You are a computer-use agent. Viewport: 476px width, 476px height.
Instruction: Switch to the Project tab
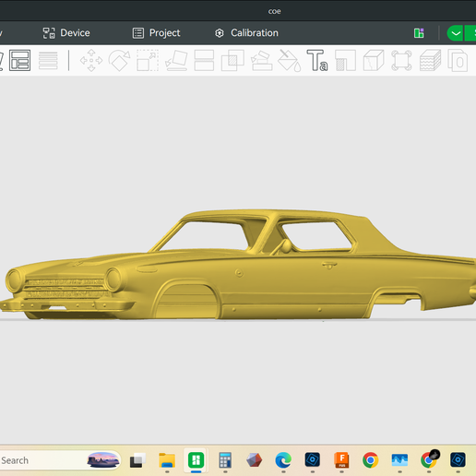click(156, 33)
